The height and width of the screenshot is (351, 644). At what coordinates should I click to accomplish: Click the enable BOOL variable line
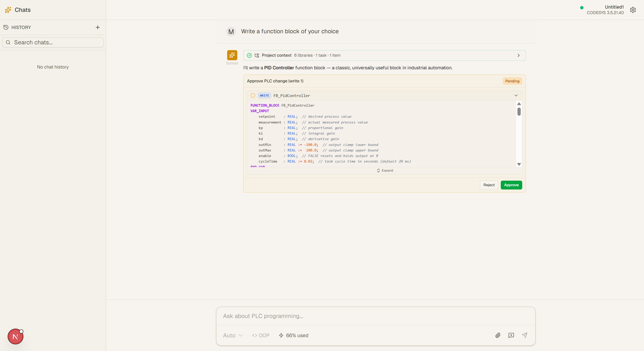318,156
